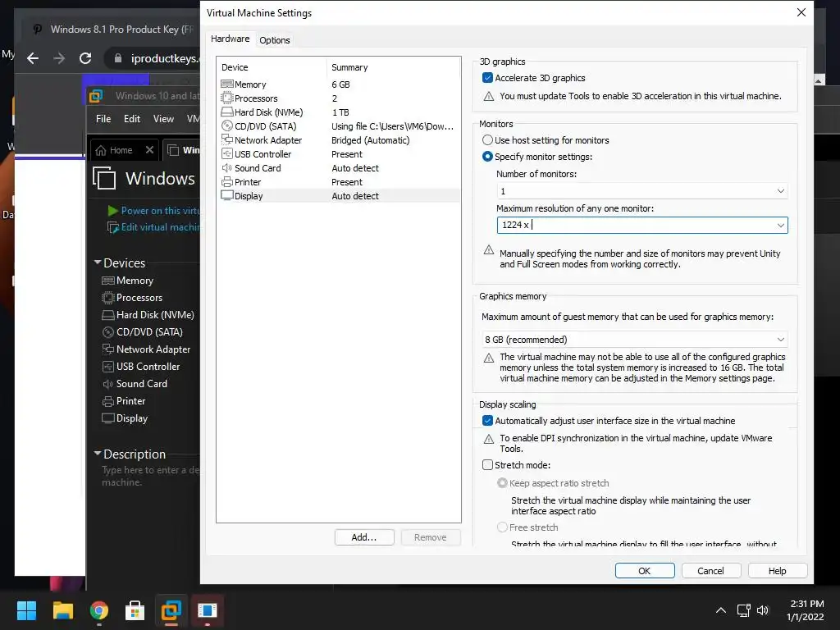The width and height of the screenshot is (840, 630).
Task: Open File Explorer from taskbar
Action: 62,610
